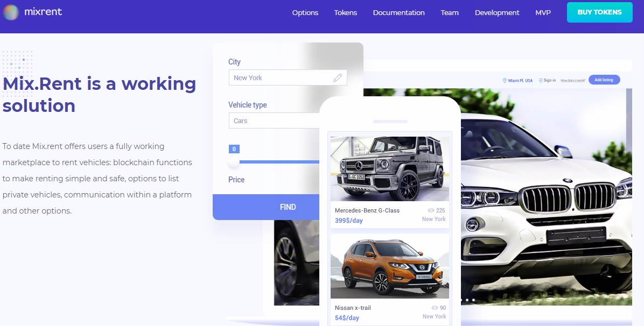This screenshot has width=644, height=326.
Task: Click the City input showing New York
Action: pos(288,77)
